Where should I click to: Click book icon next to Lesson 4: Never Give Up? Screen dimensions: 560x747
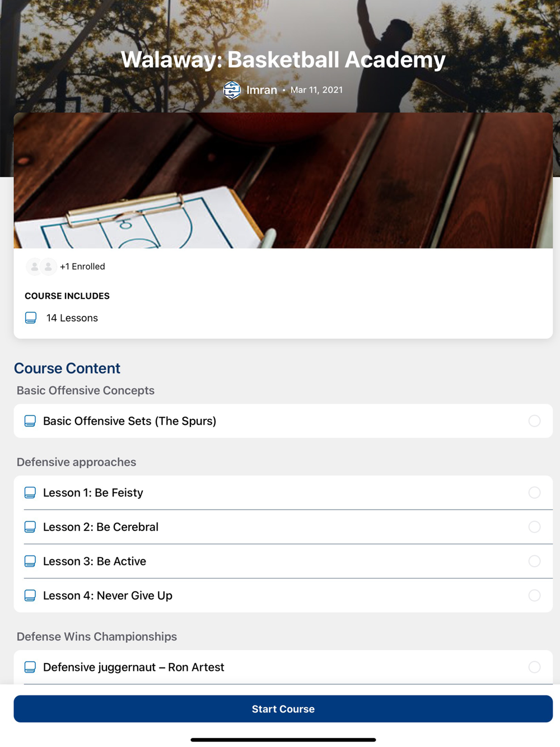tap(30, 595)
